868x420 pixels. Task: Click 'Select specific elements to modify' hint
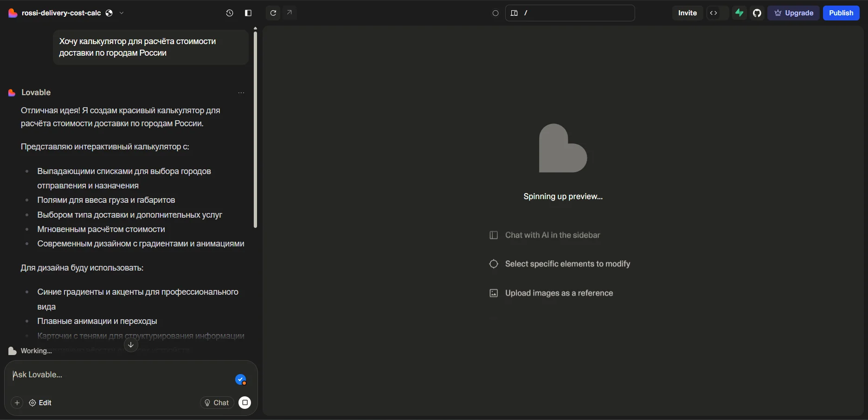[x=568, y=264]
